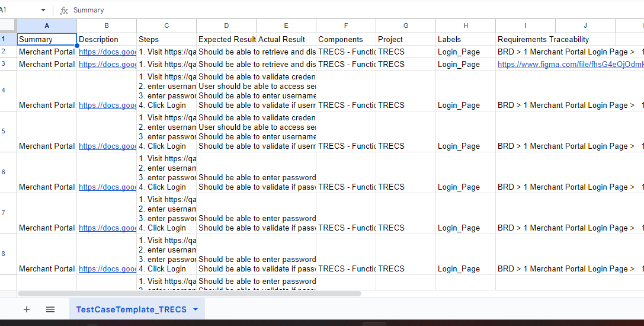Screen dimensions: 644x326
Task: Add a new sheet with the plus icon
Action: [x=26, y=309]
